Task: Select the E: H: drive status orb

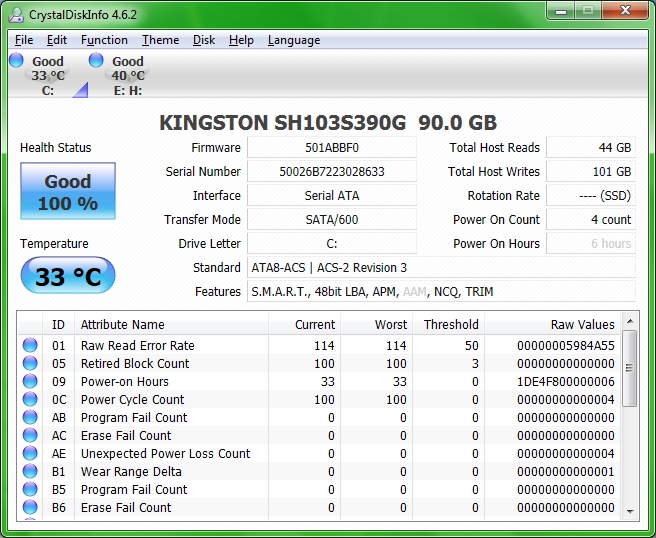Action: pyautogui.click(x=96, y=61)
